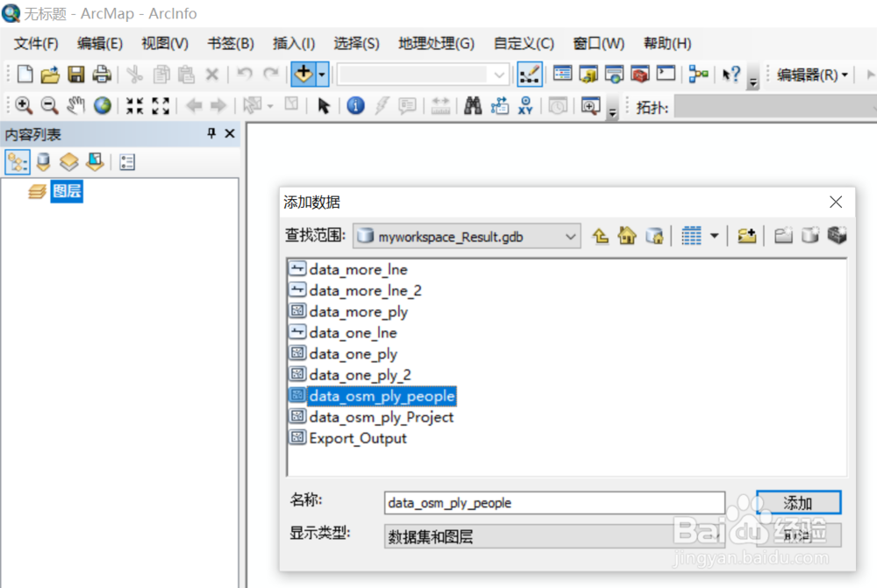Activate the Zoom In tool
This screenshot has height=588, width=877.
pos(24,105)
